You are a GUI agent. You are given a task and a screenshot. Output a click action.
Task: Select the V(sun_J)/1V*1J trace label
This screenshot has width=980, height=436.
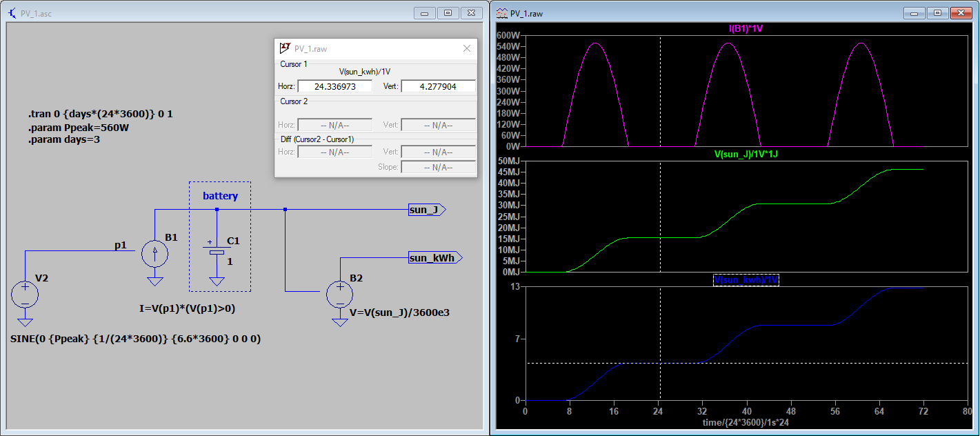(x=746, y=155)
